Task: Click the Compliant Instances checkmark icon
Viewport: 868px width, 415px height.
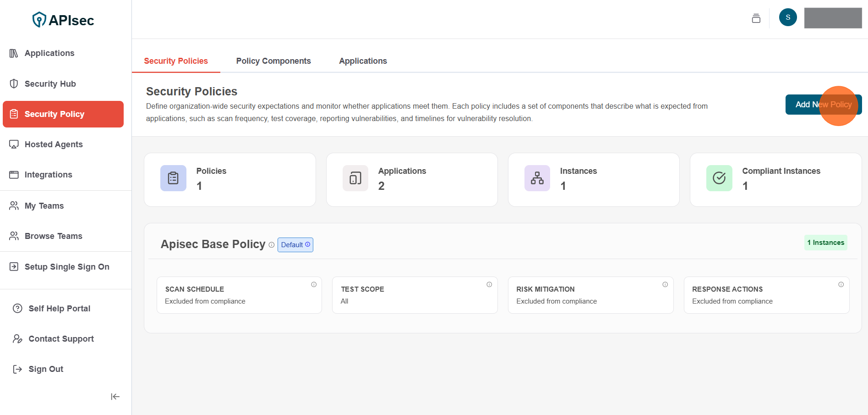Action: coord(719,178)
